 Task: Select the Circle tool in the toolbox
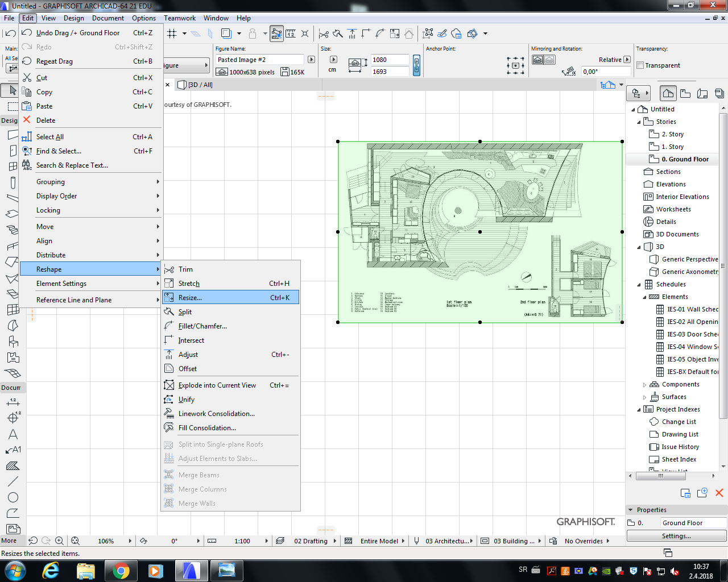click(x=13, y=497)
